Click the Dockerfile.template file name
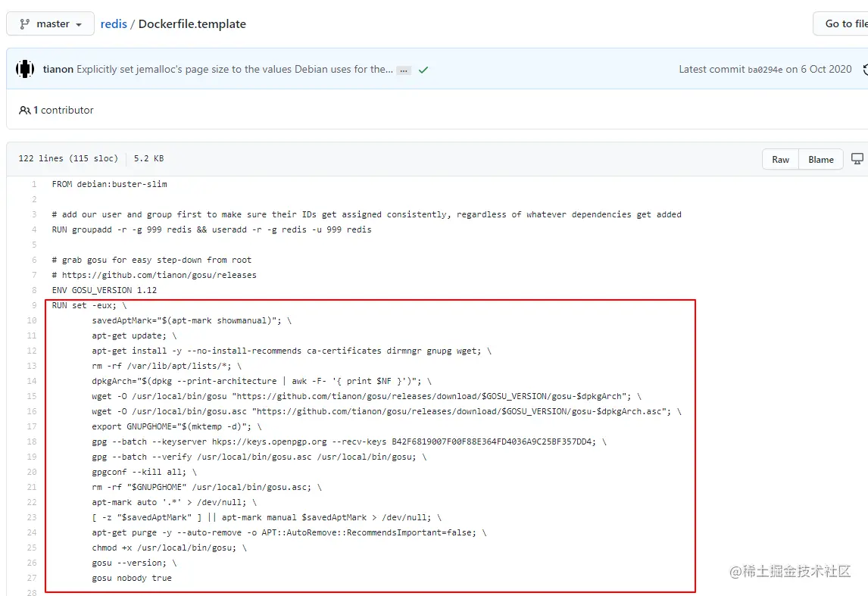868x596 pixels. (192, 23)
